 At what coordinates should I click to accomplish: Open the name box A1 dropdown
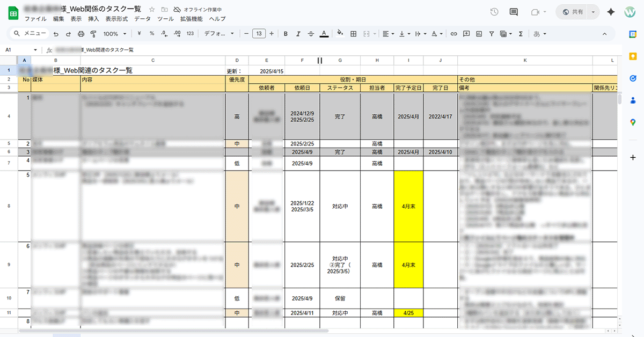pos(35,49)
